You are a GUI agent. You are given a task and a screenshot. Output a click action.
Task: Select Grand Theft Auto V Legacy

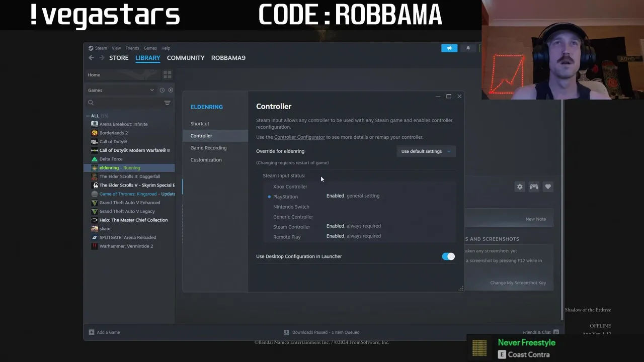(x=129, y=212)
